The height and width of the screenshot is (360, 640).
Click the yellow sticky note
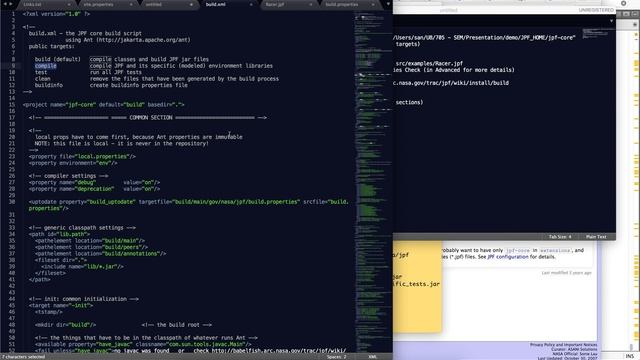click(417, 286)
